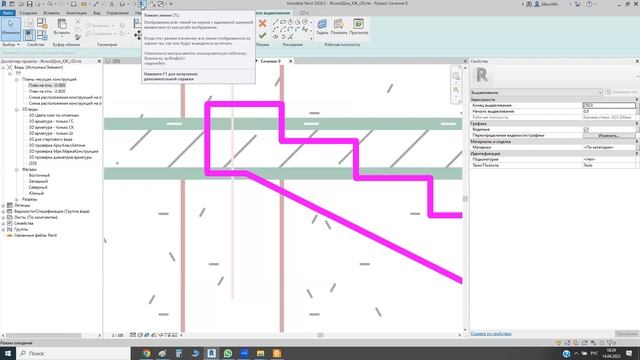The width and height of the screenshot is (640, 360).
Task: Open WhatsApp from Windows taskbar
Action: [x=228, y=353]
